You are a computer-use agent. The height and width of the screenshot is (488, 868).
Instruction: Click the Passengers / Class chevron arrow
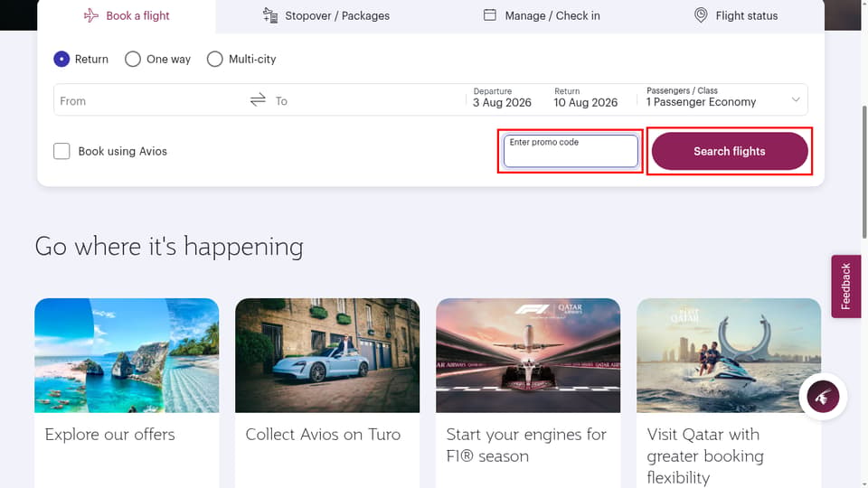[796, 99]
